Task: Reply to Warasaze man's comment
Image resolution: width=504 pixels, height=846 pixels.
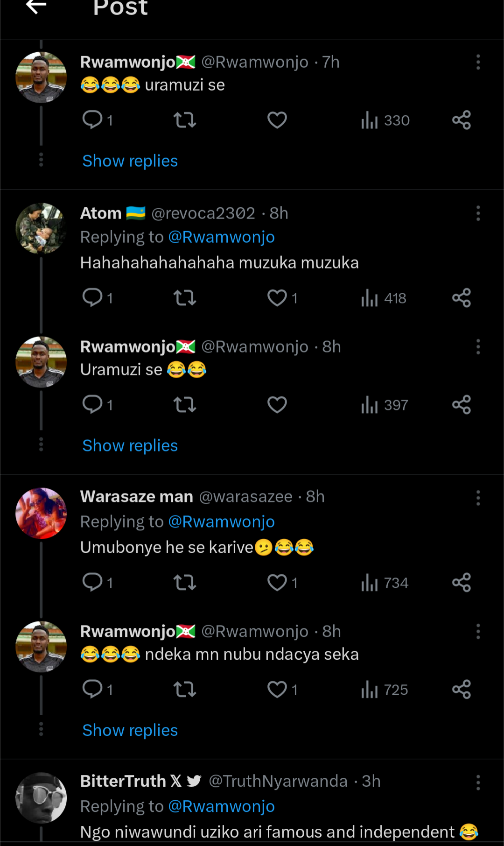Action: pos(92,583)
